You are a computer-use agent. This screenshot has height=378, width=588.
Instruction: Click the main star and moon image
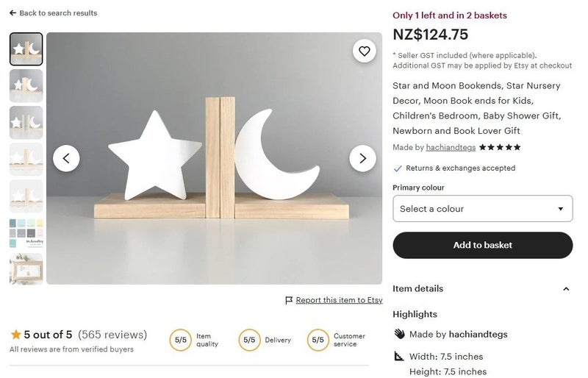pyautogui.click(x=214, y=158)
